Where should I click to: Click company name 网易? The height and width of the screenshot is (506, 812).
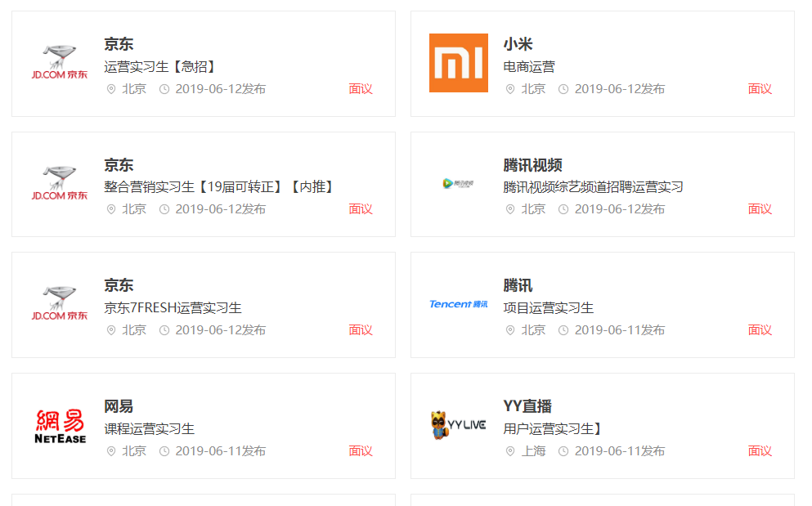[119, 406]
